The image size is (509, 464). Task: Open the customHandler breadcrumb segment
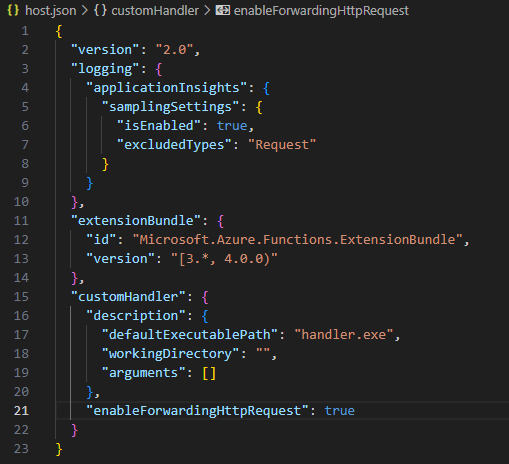[155, 11]
